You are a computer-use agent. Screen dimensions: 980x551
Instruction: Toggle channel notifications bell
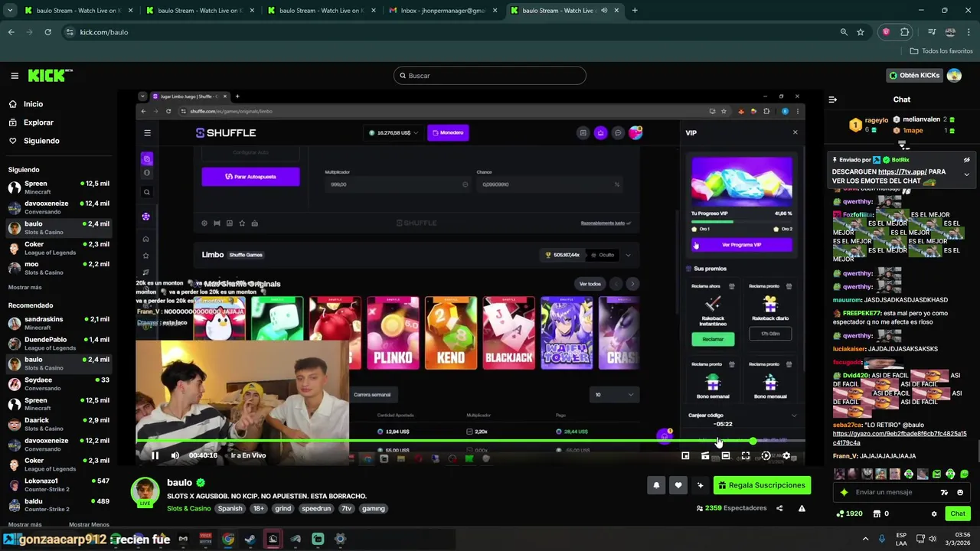[656, 485]
